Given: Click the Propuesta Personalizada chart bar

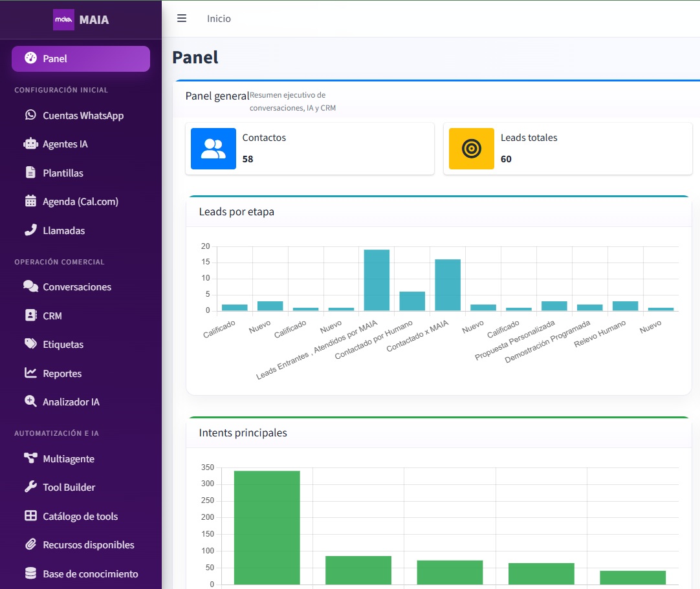Looking at the screenshot, I should point(554,306).
